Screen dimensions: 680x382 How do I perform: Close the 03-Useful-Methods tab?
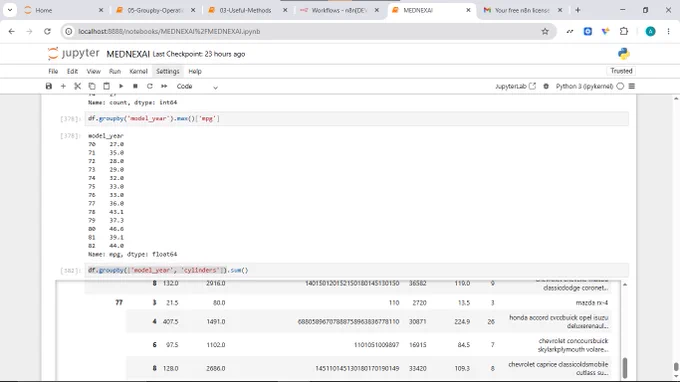coord(285,10)
